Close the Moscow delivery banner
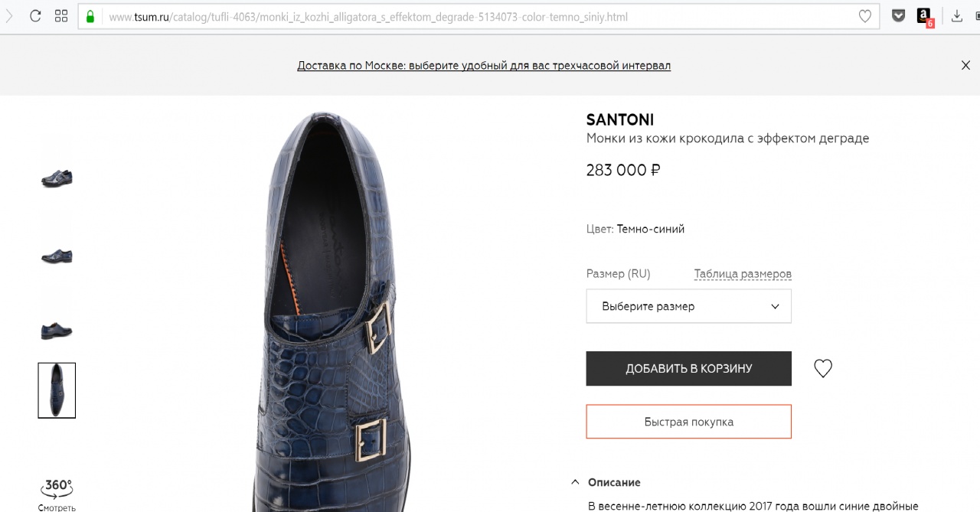Screen dimensions: 980x512 tap(965, 66)
